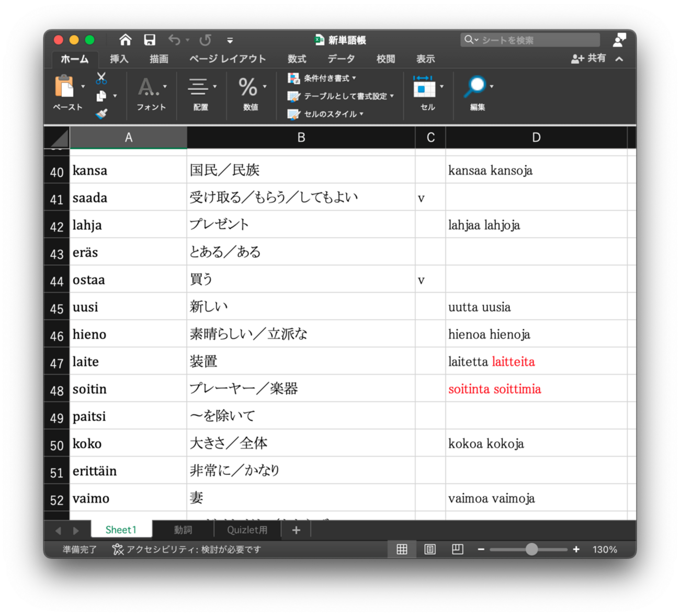Select column A header

pyautogui.click(x=128, y=138)
